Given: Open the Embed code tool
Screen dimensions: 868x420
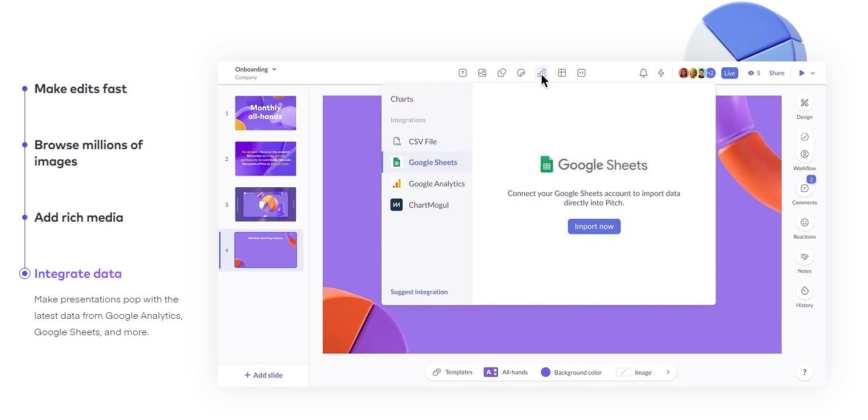Looking at the screenshot, I should point(581,73).
